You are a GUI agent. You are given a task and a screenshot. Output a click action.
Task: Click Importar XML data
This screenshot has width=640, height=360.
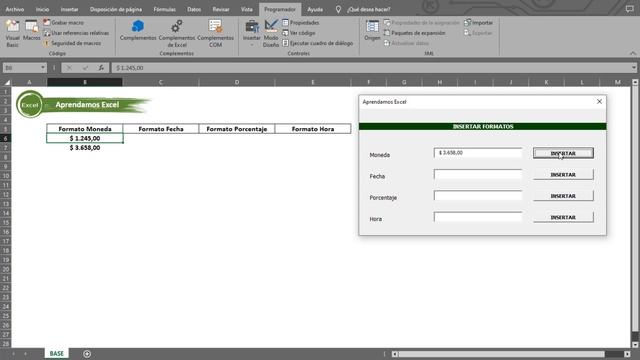pyautogui.click(x=478, y=23)
